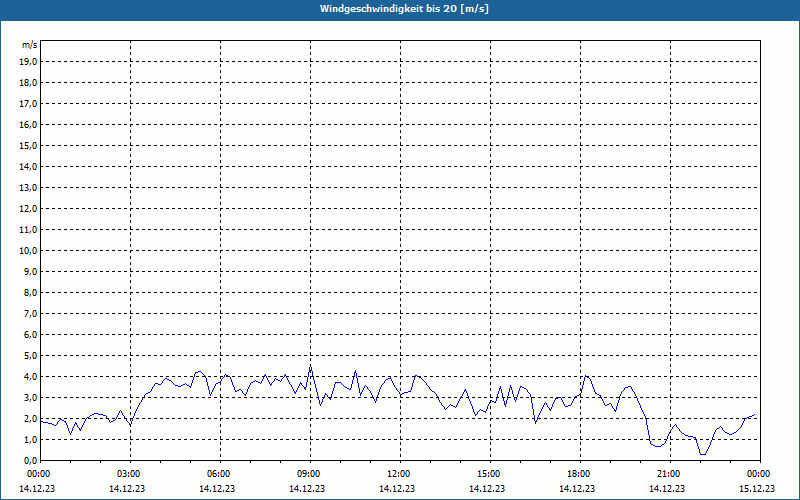Click the "18:00" x-axis time label

(580, 474)
